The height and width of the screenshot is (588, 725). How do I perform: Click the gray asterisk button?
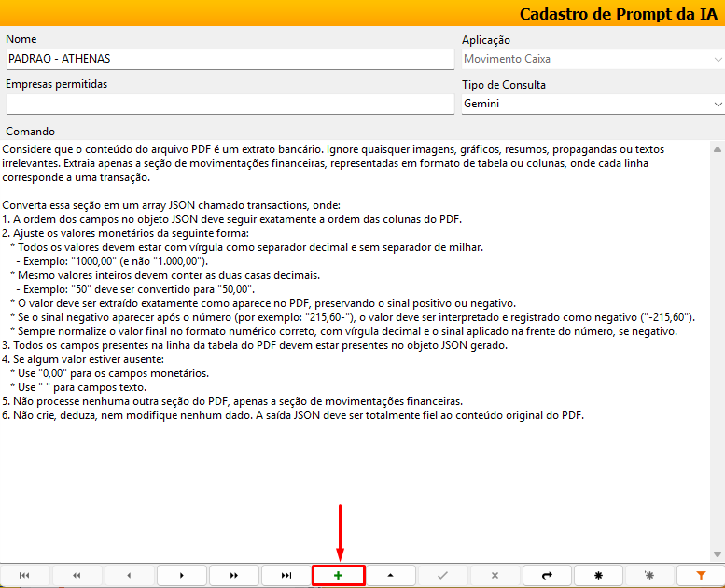651,576
